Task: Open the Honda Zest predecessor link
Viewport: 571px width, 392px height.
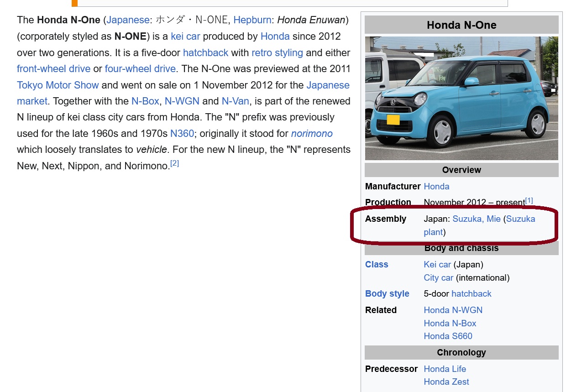Action: 446,382
